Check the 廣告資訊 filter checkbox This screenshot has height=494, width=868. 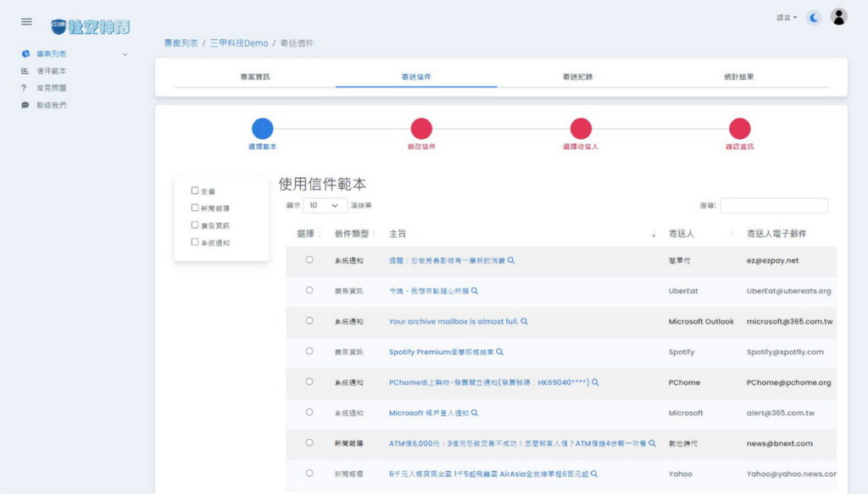195,225
